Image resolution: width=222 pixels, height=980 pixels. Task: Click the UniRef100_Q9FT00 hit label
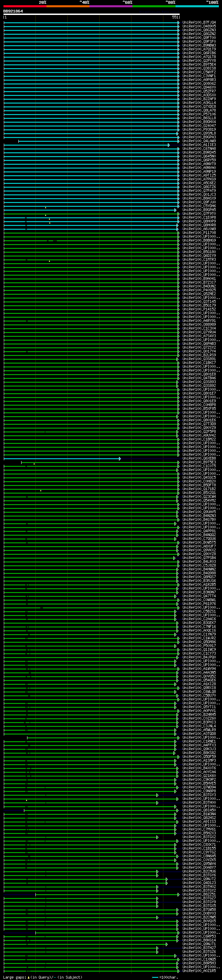[x=199, y=38]
